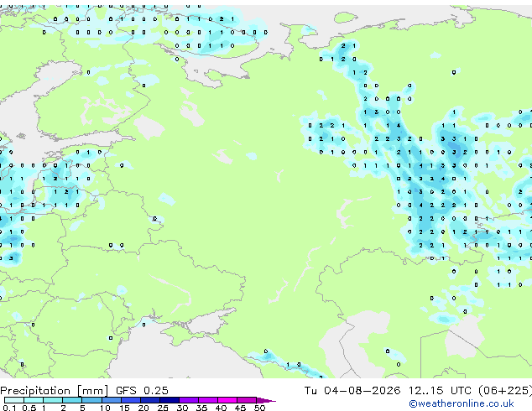
Task: Click the date 'Tu 04-08-2026'
Action: tap(352, 391)
